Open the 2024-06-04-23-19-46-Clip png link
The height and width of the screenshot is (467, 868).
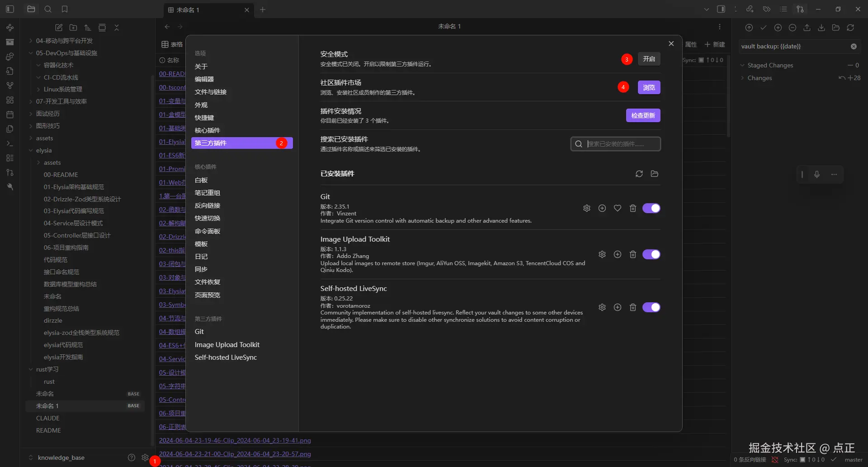[235, 440]
